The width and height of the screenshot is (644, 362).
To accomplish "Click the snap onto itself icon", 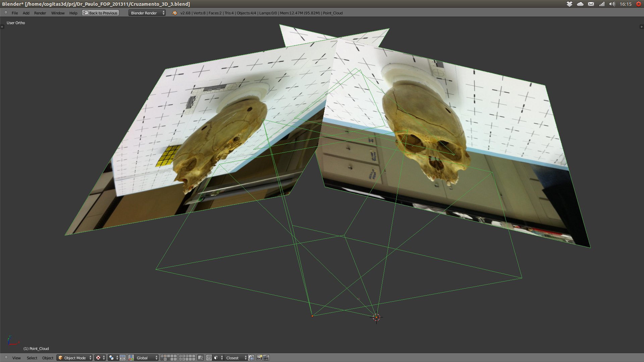I will [251, 358].
